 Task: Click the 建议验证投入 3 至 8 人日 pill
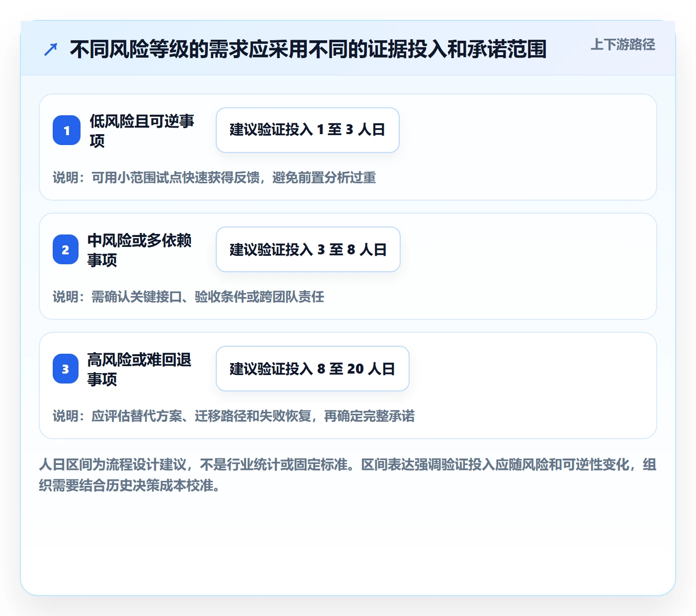[308, 249]
